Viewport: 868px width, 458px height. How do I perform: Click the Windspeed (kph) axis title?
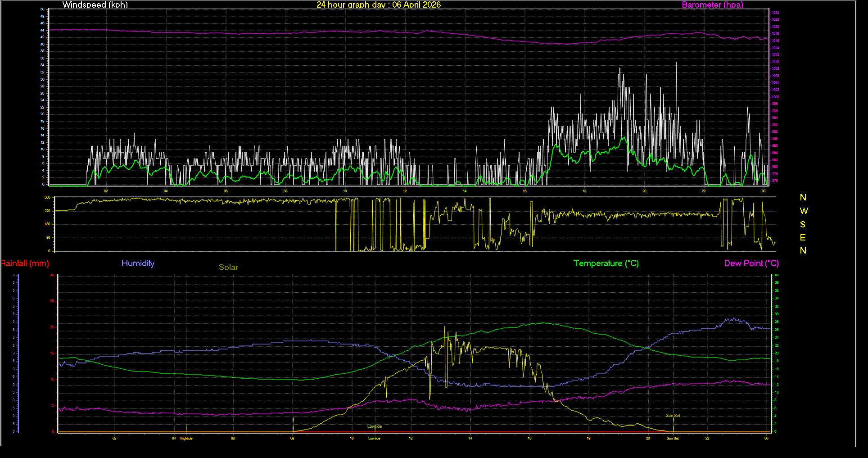pos(95,5)
